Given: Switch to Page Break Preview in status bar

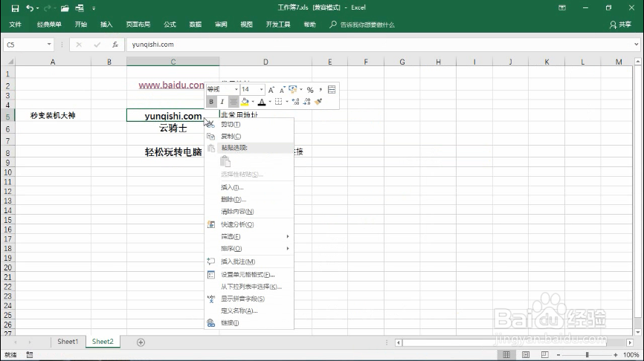Looking at the screenshot, I should click(x=544, y=355).
